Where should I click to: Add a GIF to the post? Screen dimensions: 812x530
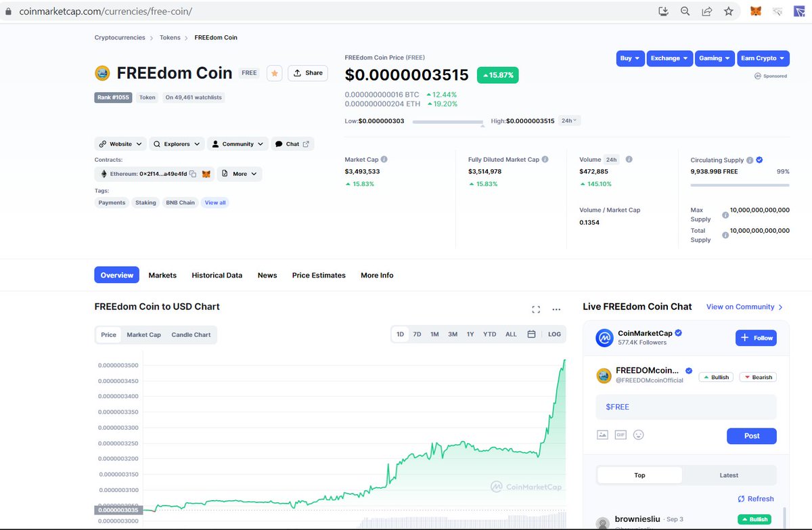click(x=621, y=435)
